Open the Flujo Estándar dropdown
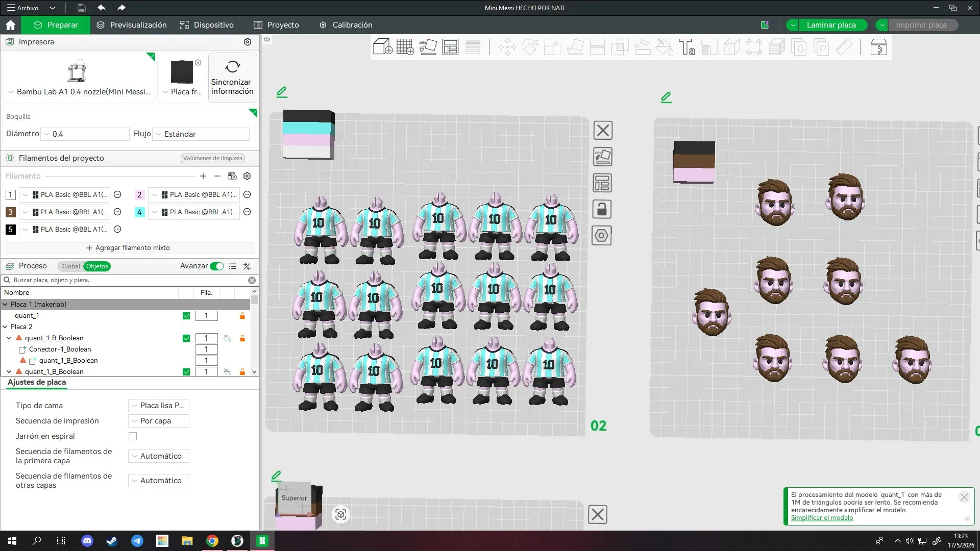980x551 pixels. [201, 134]
